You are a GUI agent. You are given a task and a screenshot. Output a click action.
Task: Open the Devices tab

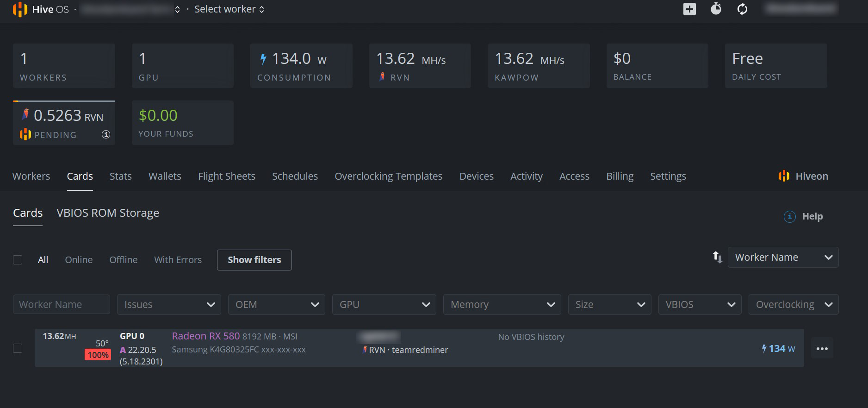[477, 176]
